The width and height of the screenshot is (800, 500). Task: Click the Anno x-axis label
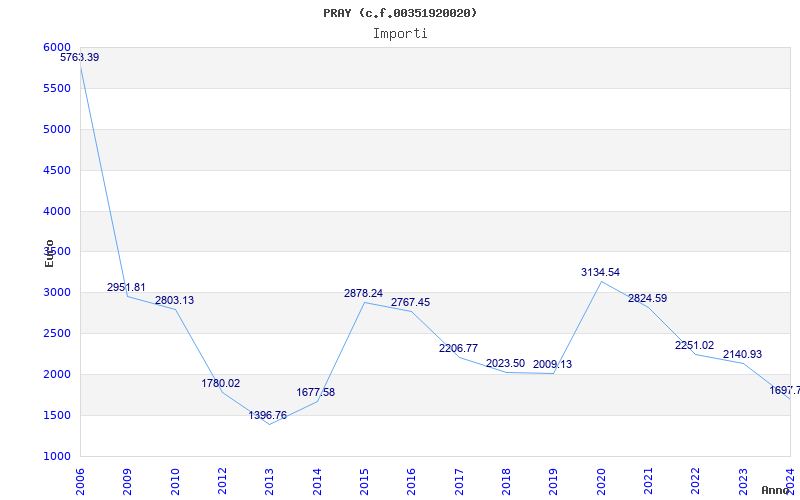tap(776, 490)
